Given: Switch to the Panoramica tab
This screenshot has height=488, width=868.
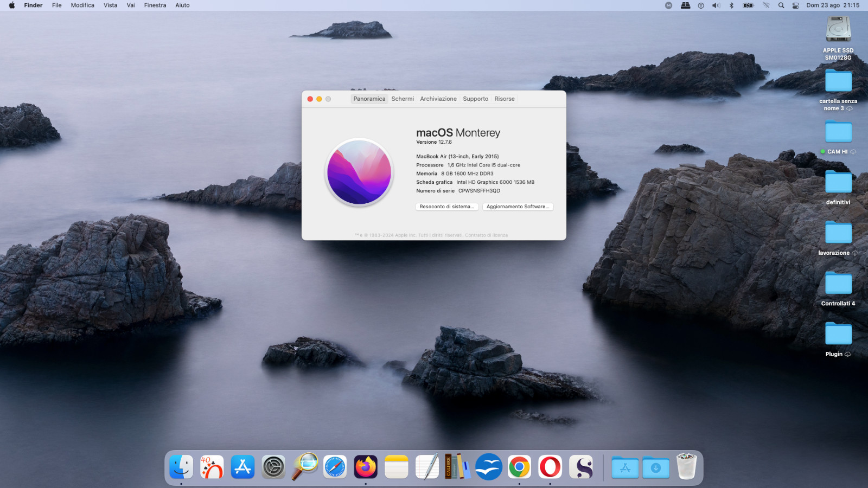Looking at the screenshot, I should (x=369, y=99).
